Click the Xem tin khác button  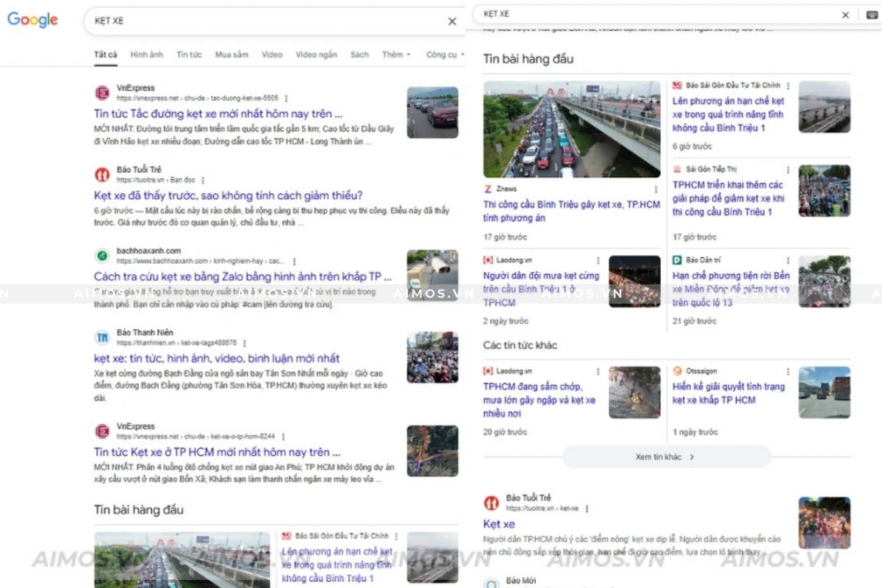667,457
